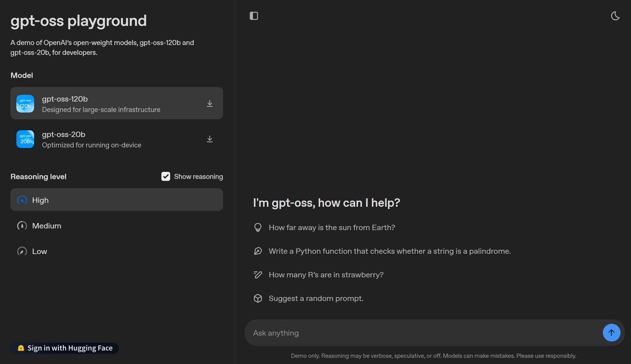The height and width of the screenshot is (364, 631).
Task: Click the cube icon beside random prompt
Action: (258, 298)
